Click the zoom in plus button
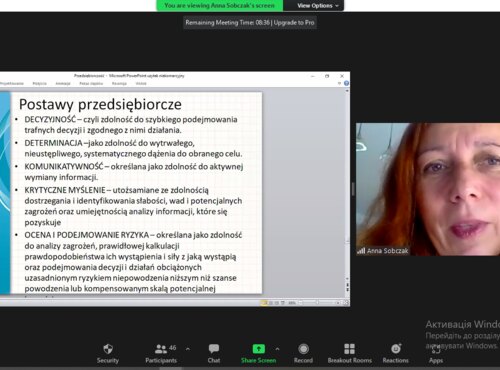500x370 pixels. (x=338, y=303)
